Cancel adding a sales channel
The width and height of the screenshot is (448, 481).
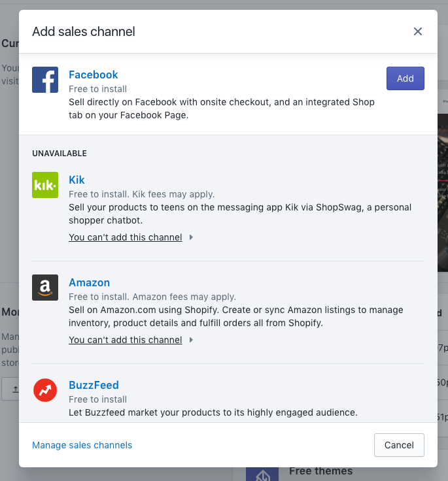[399, 445]
